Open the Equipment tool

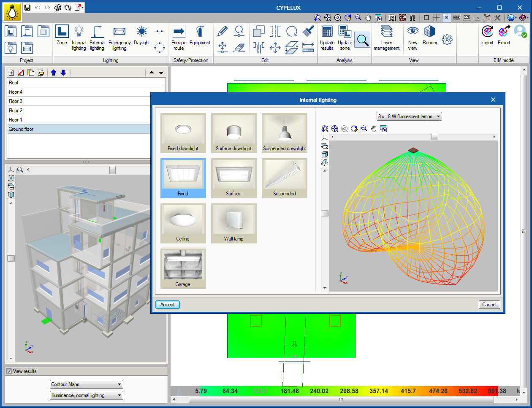[x=200, y=35]
